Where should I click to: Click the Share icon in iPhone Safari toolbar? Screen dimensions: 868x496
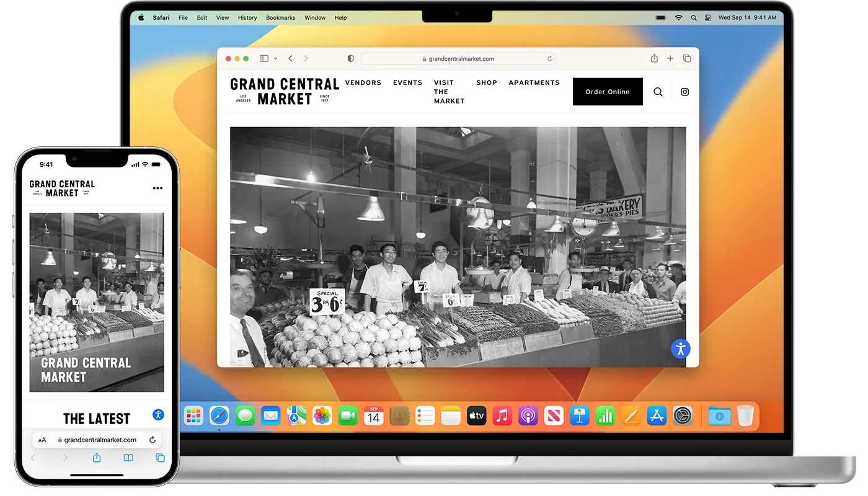[x=97, y=458]
